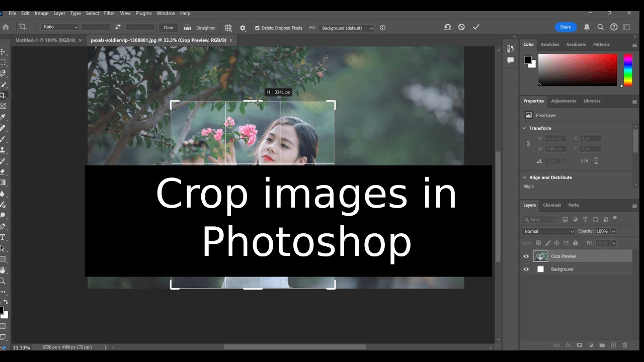Flip horizontal in Transform section
644x362 pixels.
tap(584, 161)
